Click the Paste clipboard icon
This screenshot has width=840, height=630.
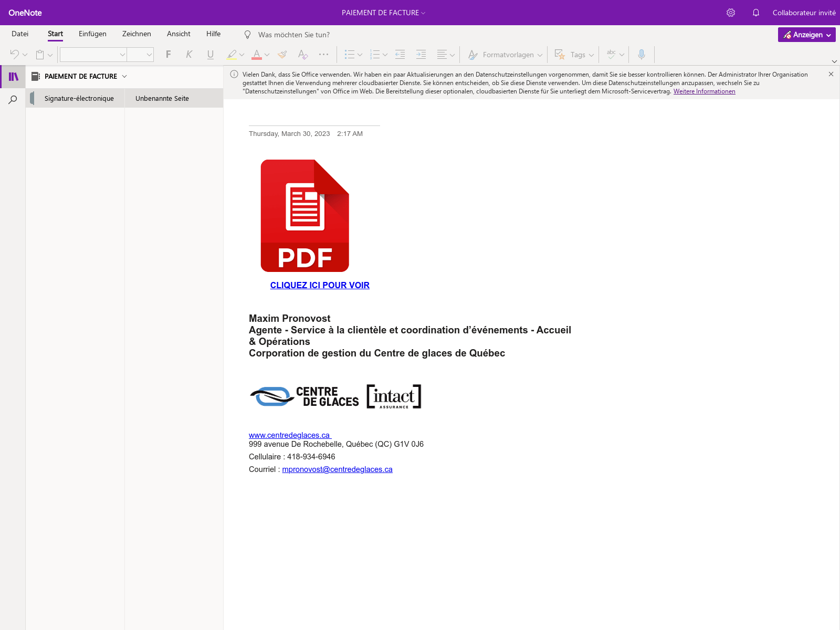[x=40, y=54]
